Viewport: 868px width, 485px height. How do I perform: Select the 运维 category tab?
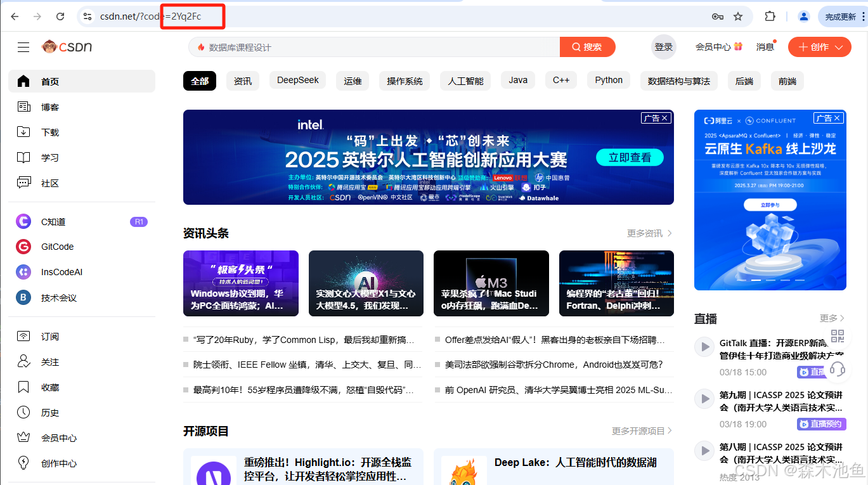353,81
